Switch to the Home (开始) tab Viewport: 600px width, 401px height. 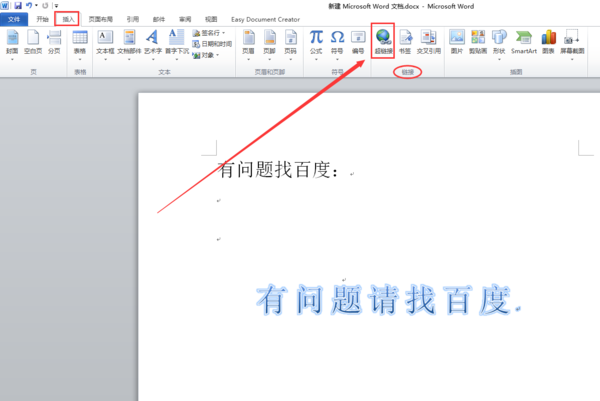[x=42, y=19]
